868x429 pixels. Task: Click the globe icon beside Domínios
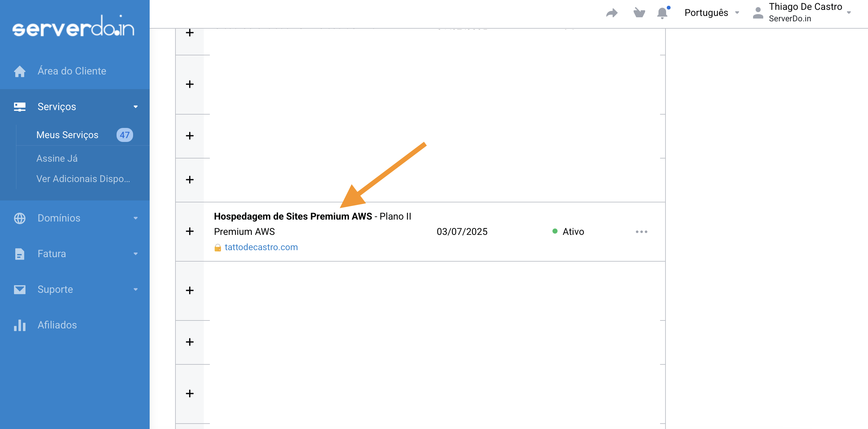point(19,218)
